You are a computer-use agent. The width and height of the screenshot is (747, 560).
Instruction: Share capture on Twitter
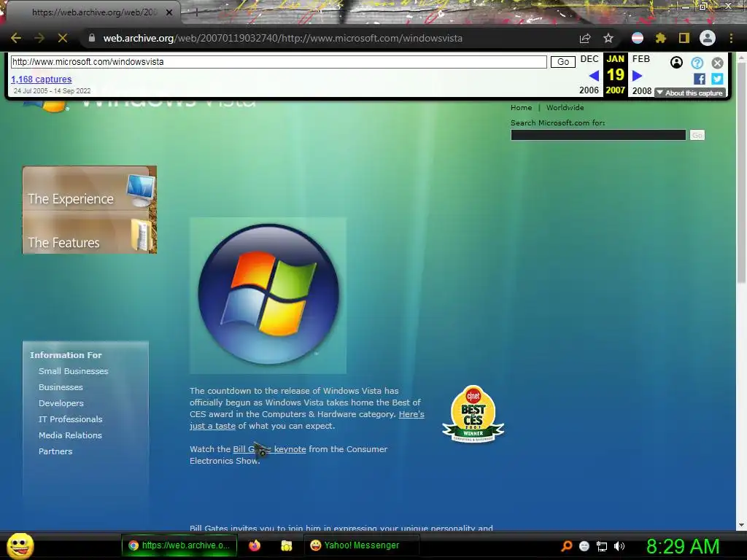pos(718,79)
